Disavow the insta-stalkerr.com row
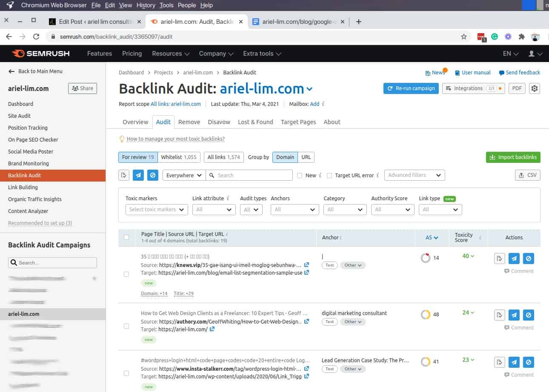Image resolution: width=549 pixels, height=392 pixels. coord(528,362)
